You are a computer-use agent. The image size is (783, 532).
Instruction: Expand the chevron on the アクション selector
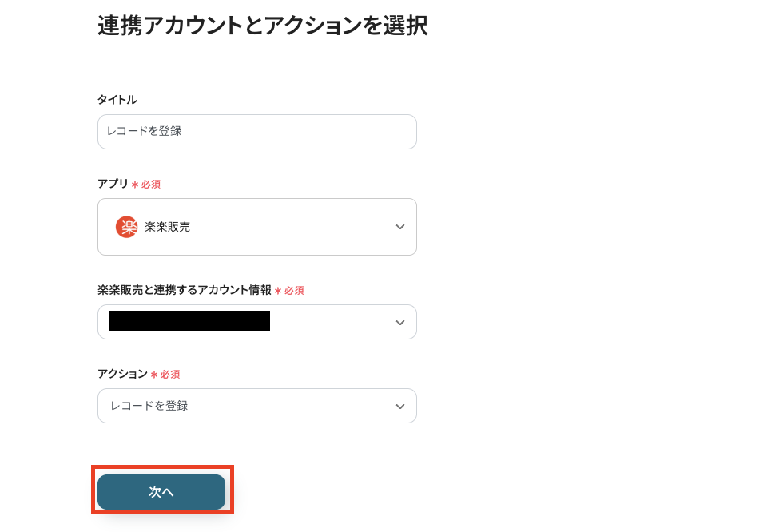[x=400, y=406]
